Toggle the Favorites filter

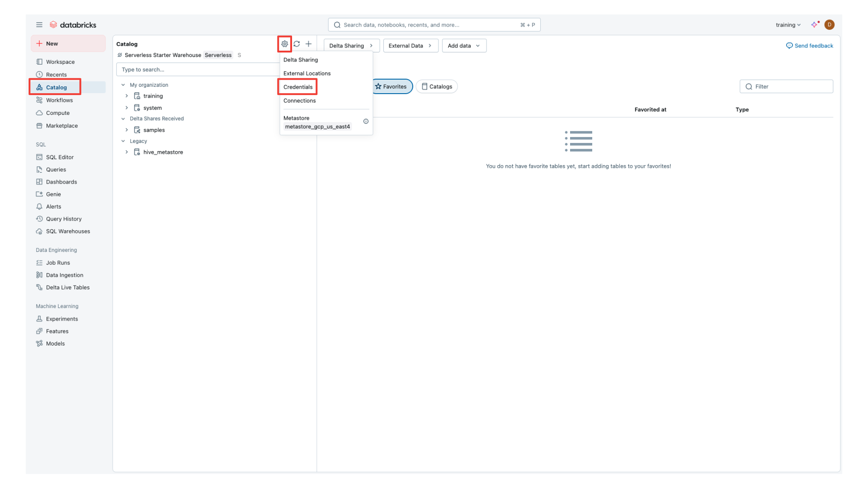(x=391, y=86)
